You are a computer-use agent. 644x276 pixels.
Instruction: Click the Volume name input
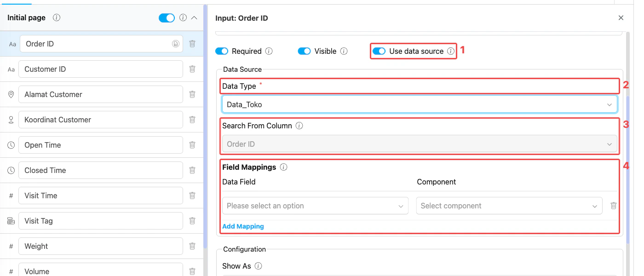(x=101, y=270)
